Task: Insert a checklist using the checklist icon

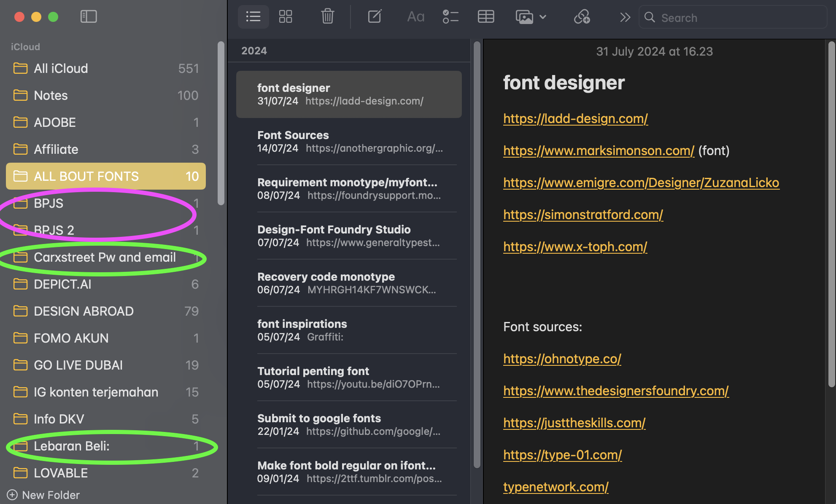Action: [450, 17]
